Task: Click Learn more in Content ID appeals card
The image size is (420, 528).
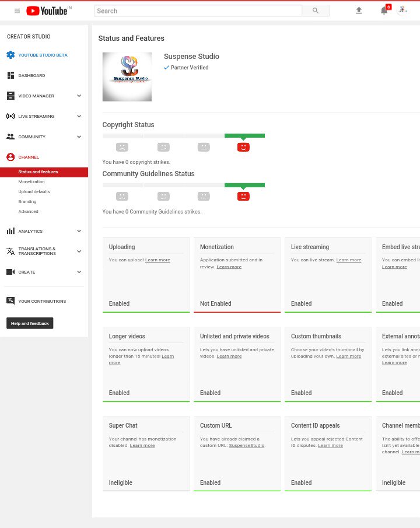Action: (330, 446)
